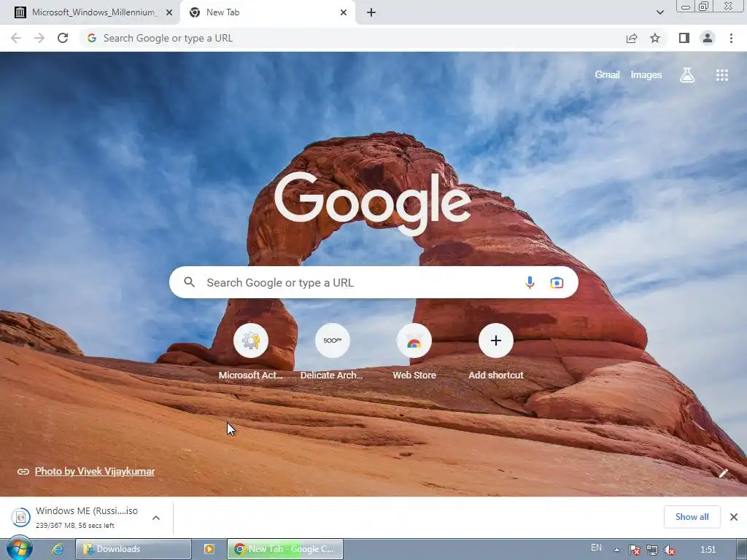Open Google Images link
Screen dimensions: 747x560
click(646, 75)
